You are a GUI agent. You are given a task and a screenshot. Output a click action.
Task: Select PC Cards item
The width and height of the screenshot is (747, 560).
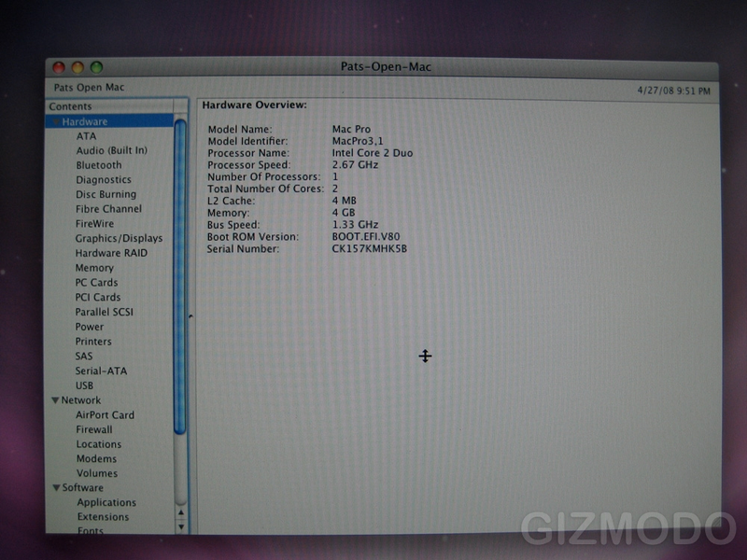click(96, 283)
